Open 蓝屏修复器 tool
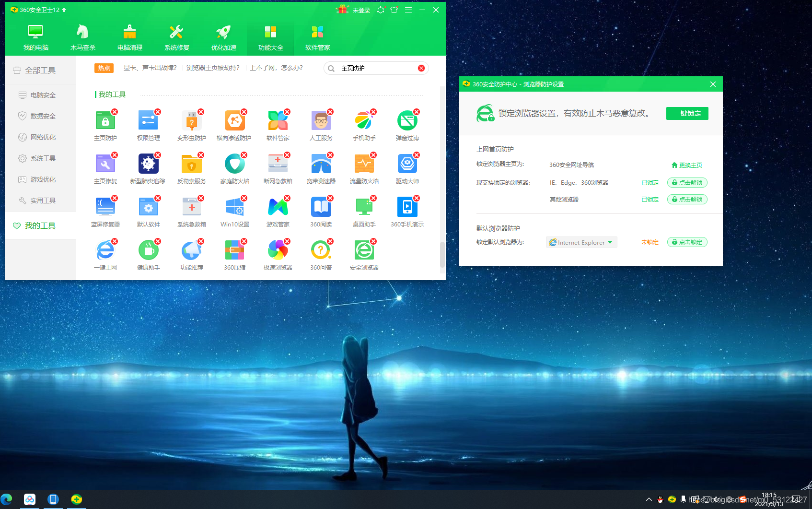This screenshot has height=509, width=812. pyautogui.click(x=105, y=212)
